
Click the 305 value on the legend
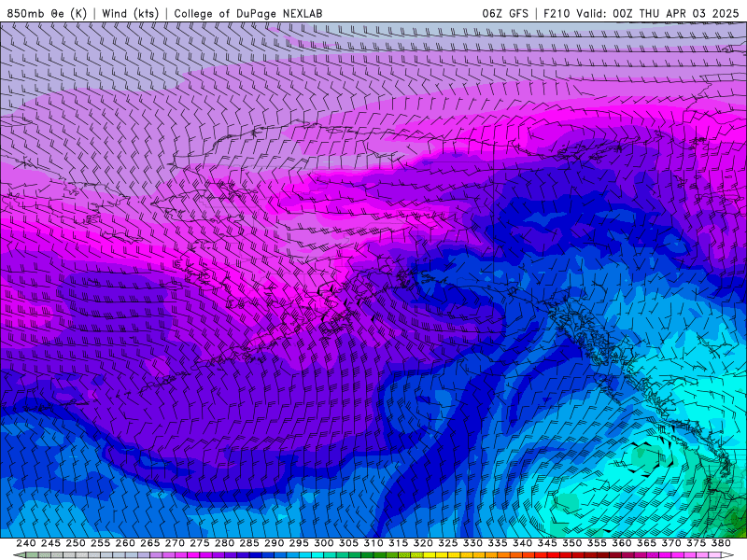(348, 543)
